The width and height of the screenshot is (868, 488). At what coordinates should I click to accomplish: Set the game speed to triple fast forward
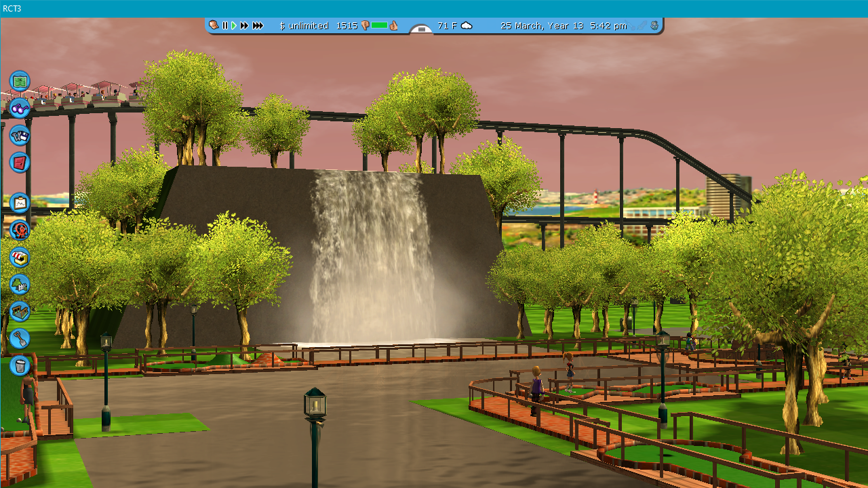tap(258, 26)
